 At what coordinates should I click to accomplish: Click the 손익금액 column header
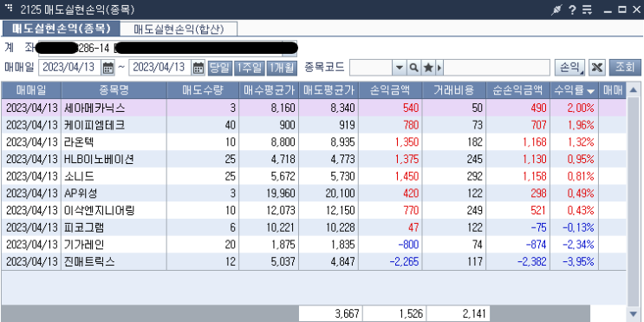390,90
